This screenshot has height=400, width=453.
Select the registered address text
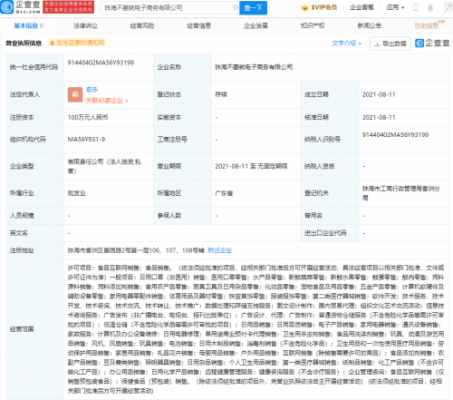[136, 250]
